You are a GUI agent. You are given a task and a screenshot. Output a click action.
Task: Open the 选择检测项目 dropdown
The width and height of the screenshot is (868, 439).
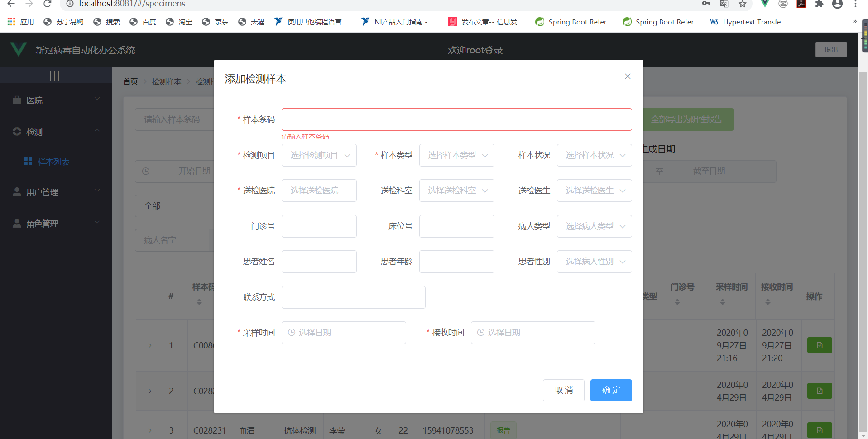(319, 155)
